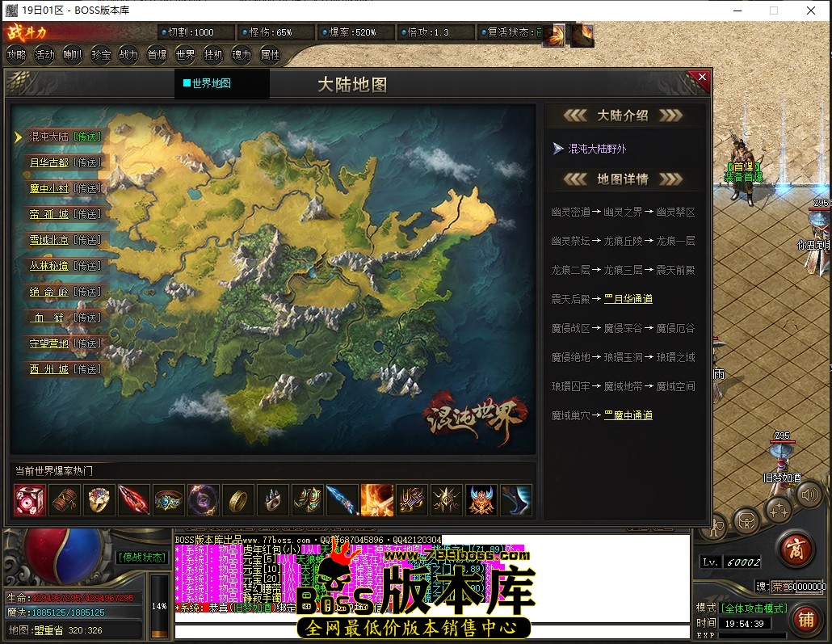Click the red 商 shop button
The image size is (832, 644).
(x=796, y=549)
